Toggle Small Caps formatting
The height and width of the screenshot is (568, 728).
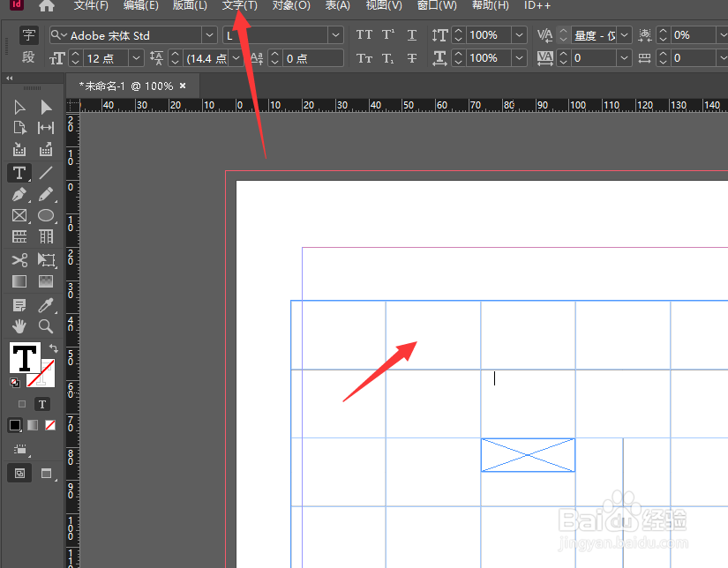click(364, 58)
